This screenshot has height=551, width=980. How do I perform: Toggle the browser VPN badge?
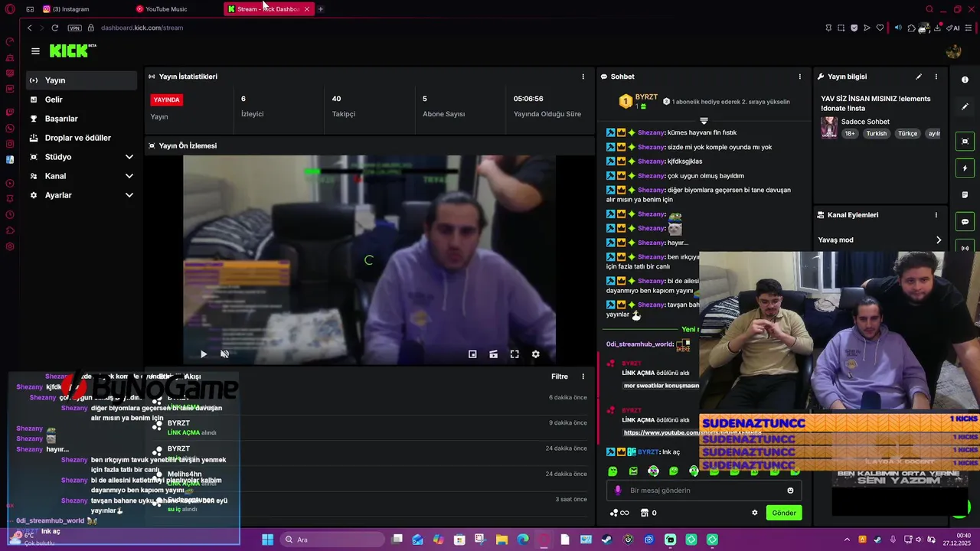pos(74,28)
